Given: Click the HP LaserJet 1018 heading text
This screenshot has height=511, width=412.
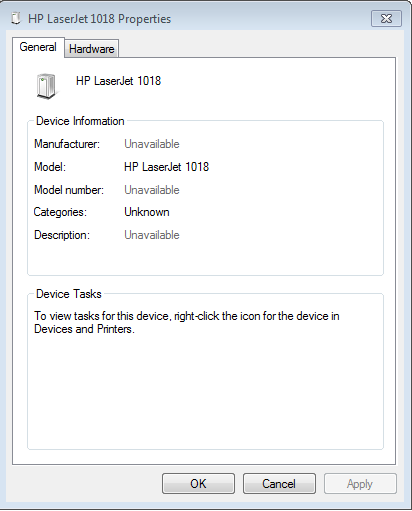Looking at the screenshot, I should [x=118, y=81].
